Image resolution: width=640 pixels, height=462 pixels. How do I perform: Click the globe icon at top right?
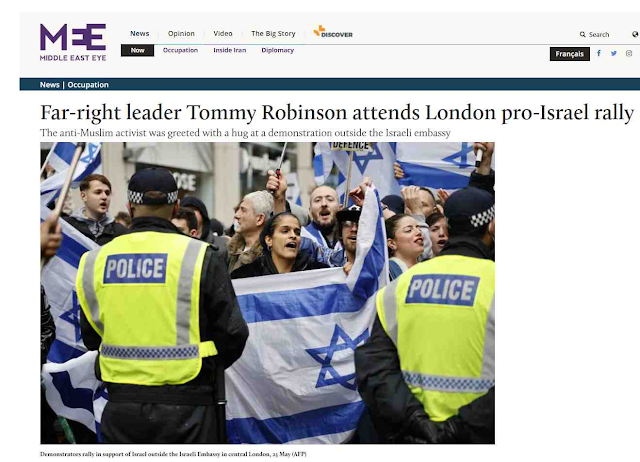point(636,34)
